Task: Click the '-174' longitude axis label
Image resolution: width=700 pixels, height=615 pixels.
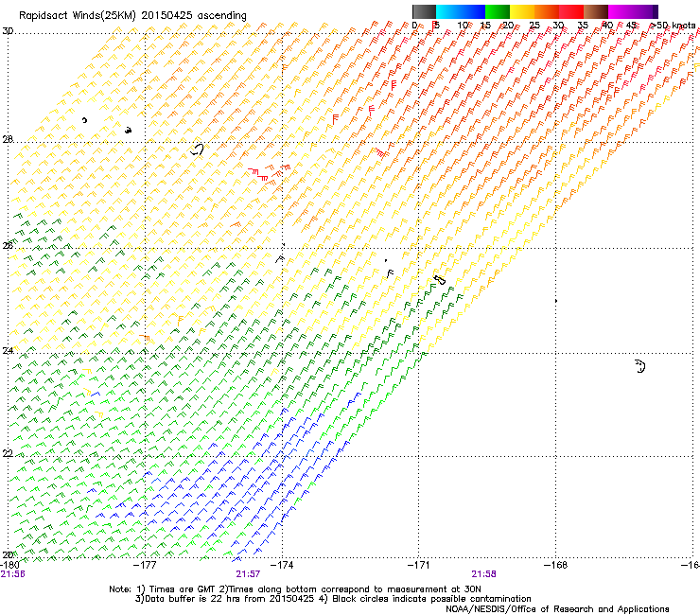Action: coord(282,565)
